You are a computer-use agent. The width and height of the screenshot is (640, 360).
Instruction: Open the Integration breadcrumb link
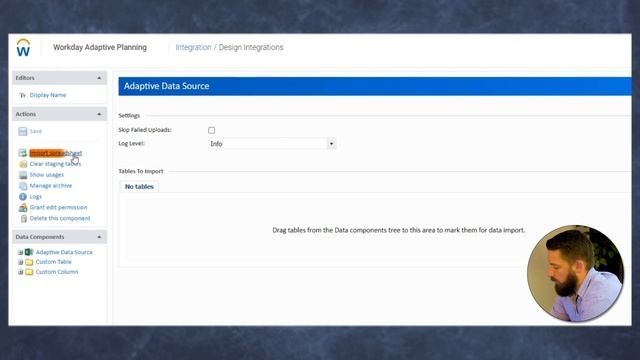click(x=193, y=47)
